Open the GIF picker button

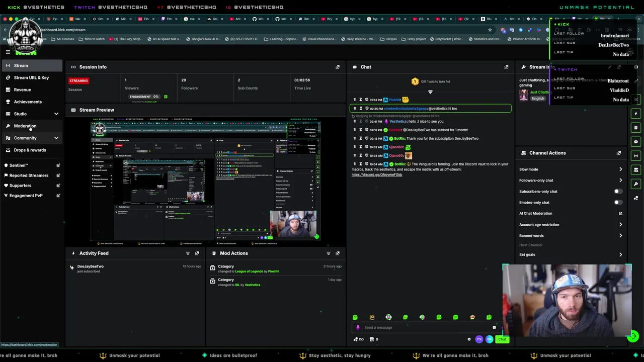click(x=489, y=339)
